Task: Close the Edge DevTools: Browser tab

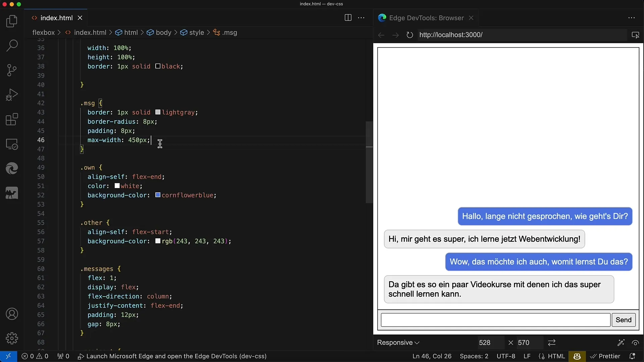Action: click(x=471, y=18)
